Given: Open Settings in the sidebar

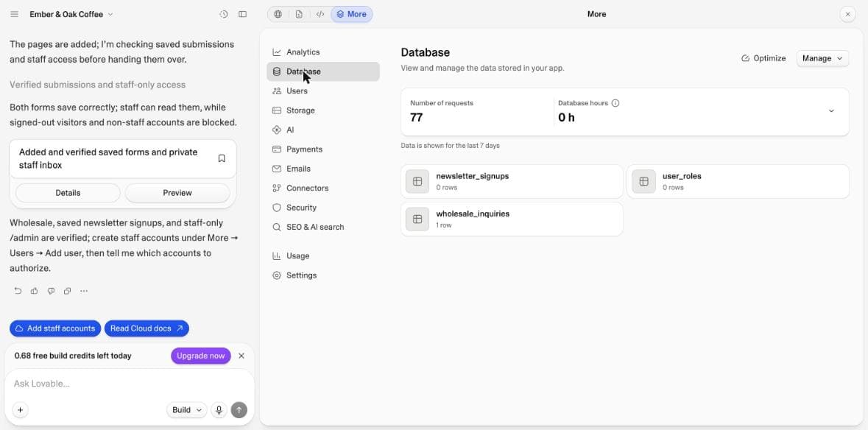Looking at the screenshot, I should 323,275.
